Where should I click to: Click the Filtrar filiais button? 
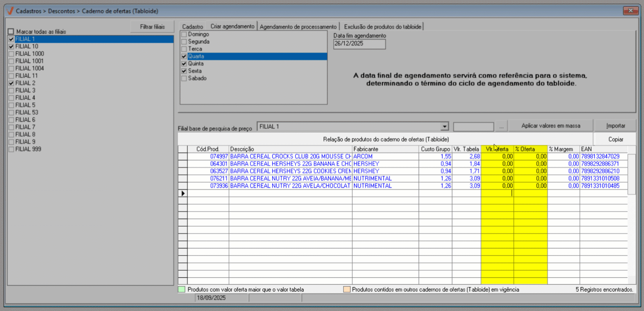[152, 27]
